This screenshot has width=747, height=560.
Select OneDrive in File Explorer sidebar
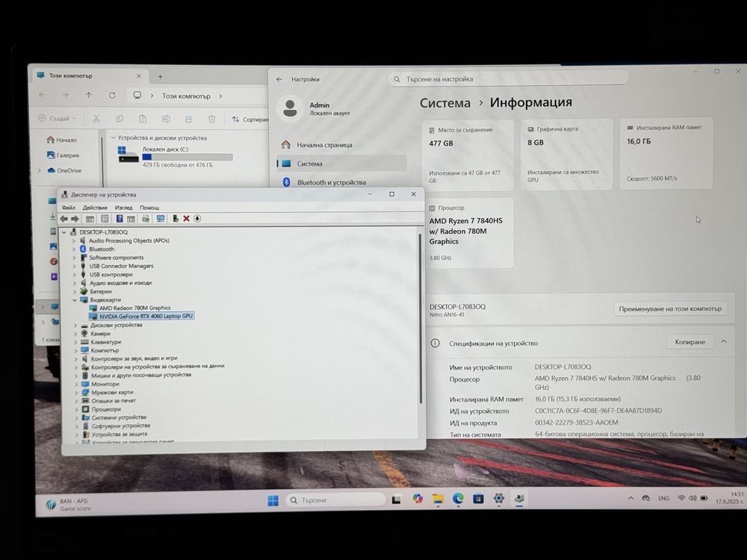coord(64,170)
